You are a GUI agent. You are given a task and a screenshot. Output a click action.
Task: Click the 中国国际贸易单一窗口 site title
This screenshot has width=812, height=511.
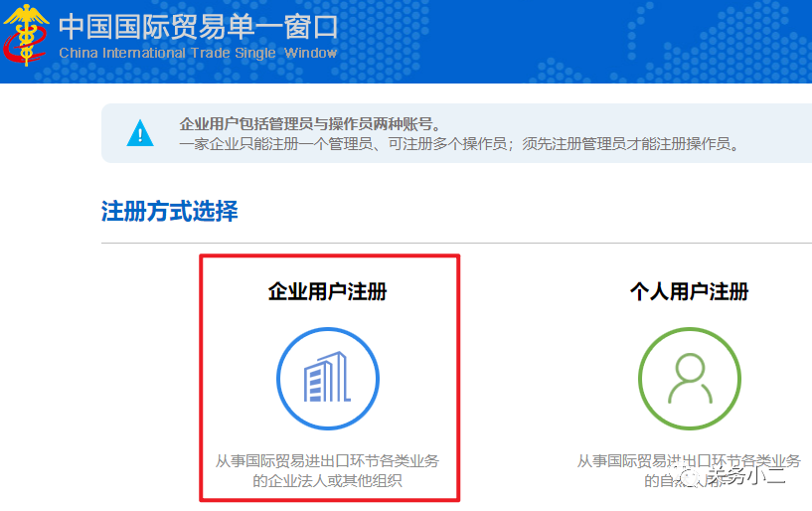click(x=199, y=27)
